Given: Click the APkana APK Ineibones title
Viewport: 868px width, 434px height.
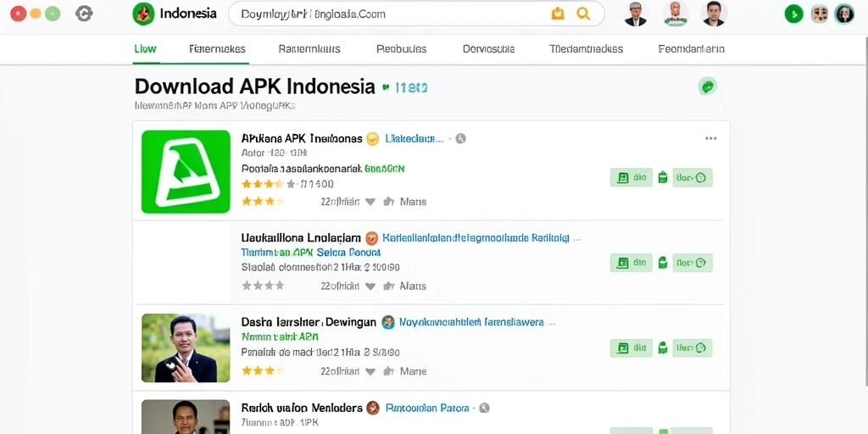Looking at the screenshot, I should point(302,138).
